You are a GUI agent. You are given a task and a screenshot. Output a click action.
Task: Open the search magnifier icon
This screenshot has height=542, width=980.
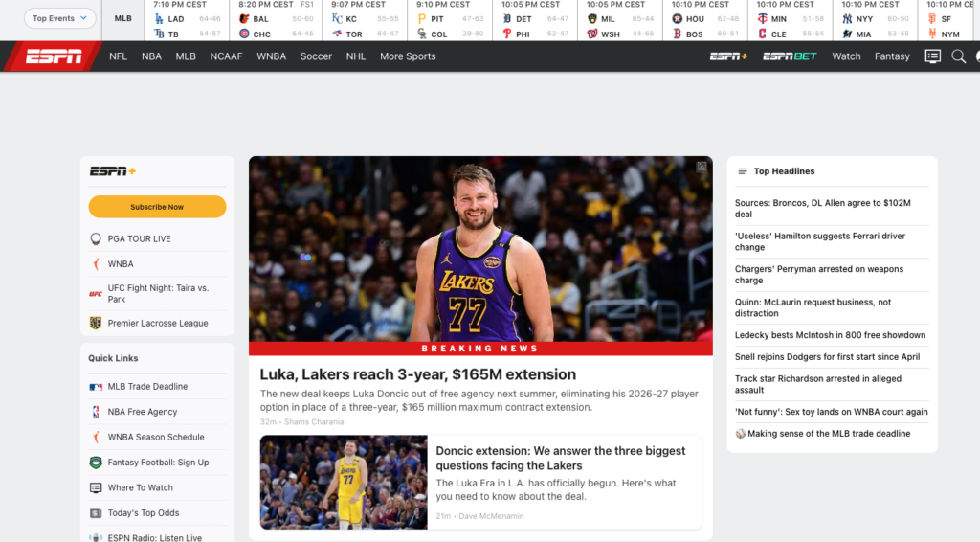tap(958, 56)
